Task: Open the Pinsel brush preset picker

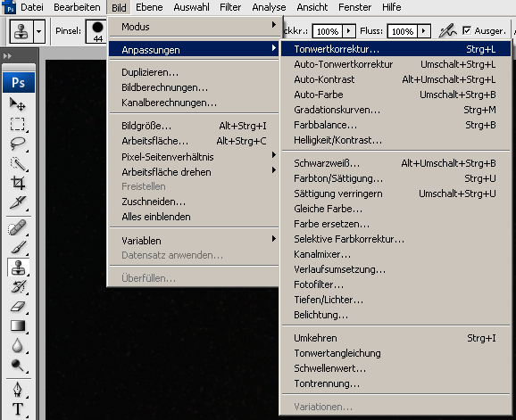Action: tap(96, 31)
